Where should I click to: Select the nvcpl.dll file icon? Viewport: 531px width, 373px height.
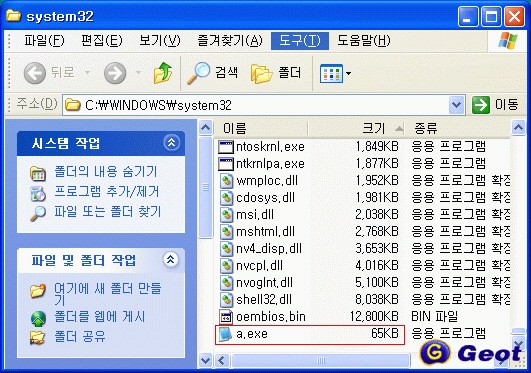(x=226, y=265)
